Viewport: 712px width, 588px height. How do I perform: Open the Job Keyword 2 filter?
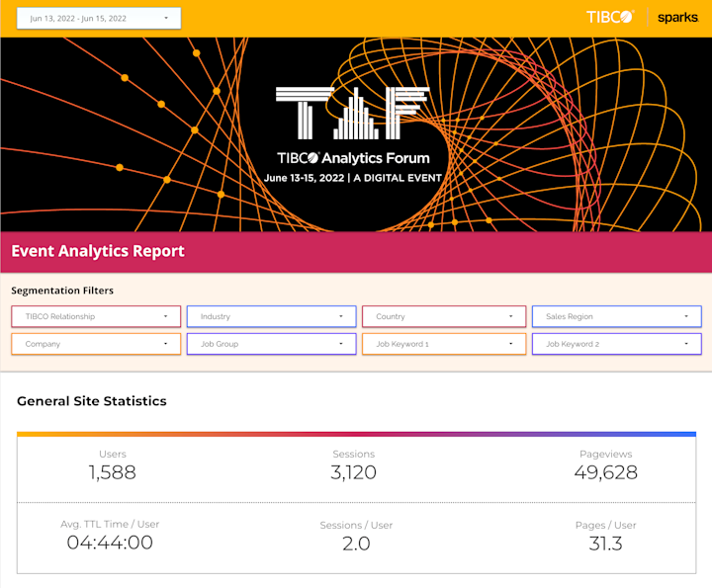click(617, 344)
